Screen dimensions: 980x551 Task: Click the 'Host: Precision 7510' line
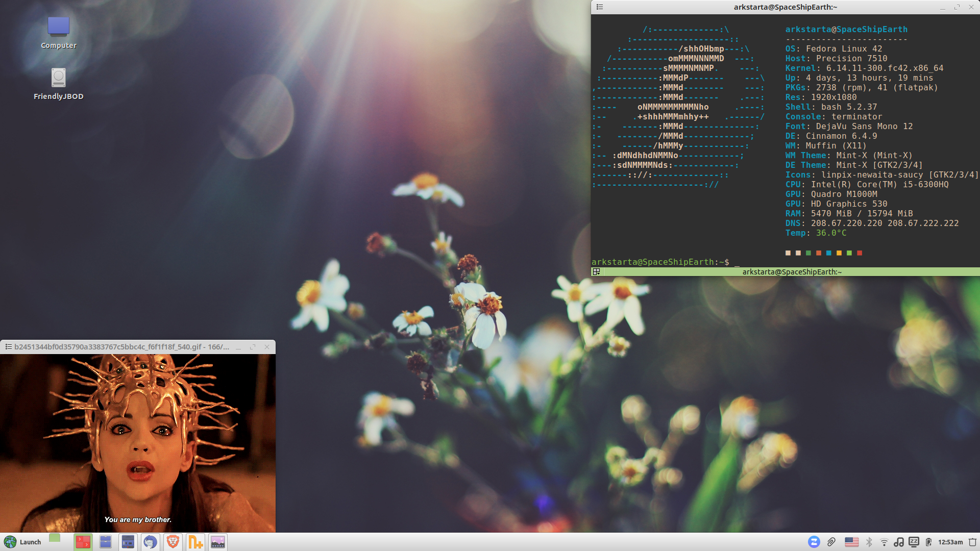836,59
